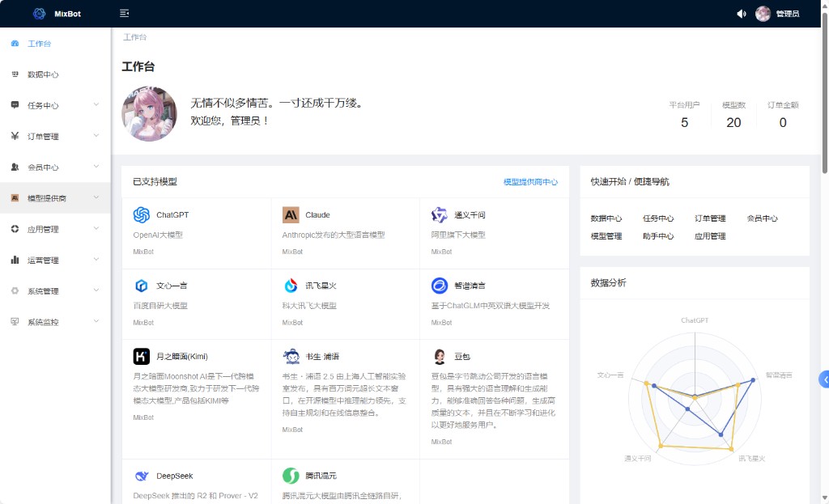Click the speaker notification icon

tap(742, 14)
